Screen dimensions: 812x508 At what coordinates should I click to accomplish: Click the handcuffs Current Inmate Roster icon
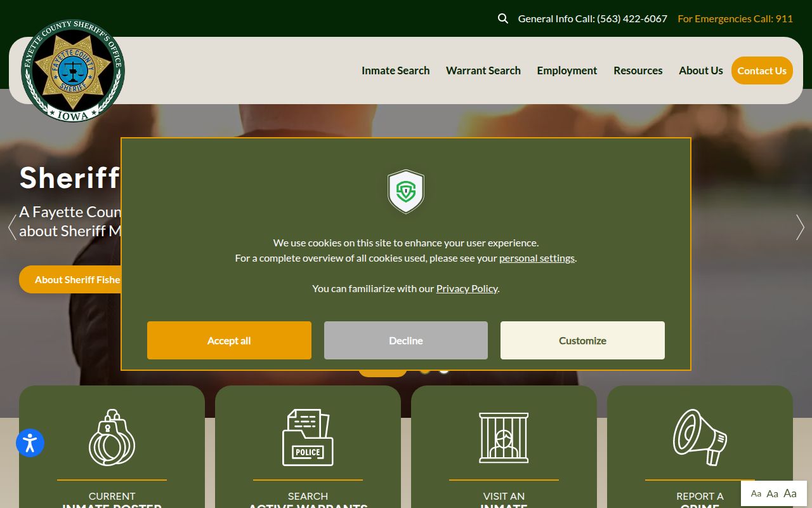pyautogui.click(x=112, y=438)
